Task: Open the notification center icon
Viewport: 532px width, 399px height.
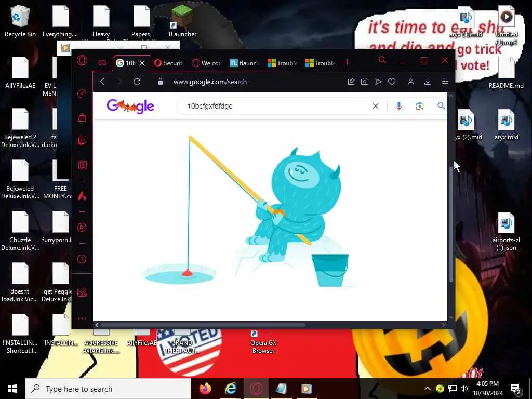Action: [515, 389]
